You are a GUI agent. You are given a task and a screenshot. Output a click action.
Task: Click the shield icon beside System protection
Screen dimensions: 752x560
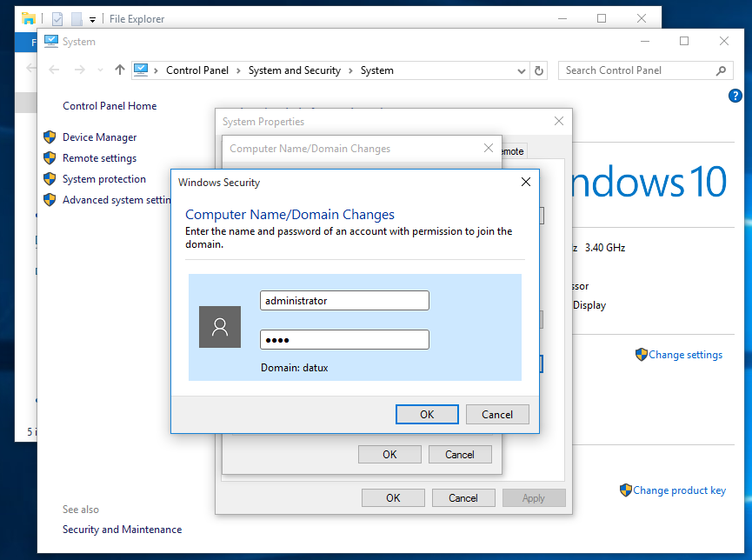(x=50, y=179)
